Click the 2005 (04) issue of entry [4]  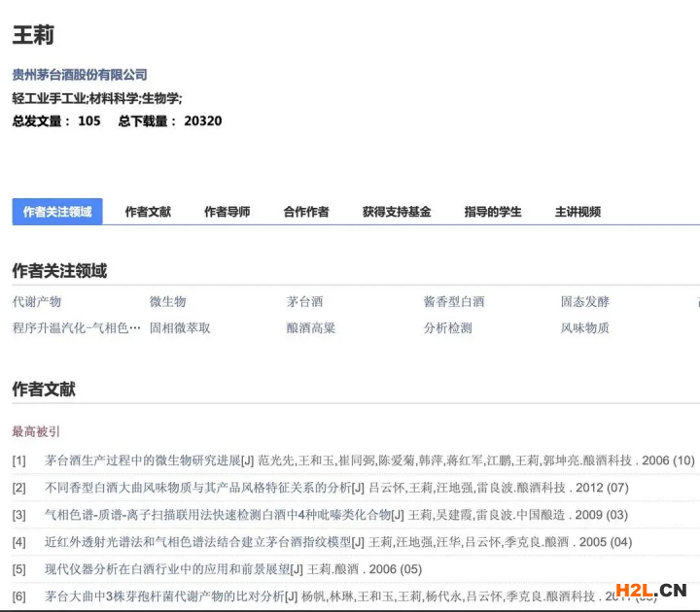click(606, 542)
